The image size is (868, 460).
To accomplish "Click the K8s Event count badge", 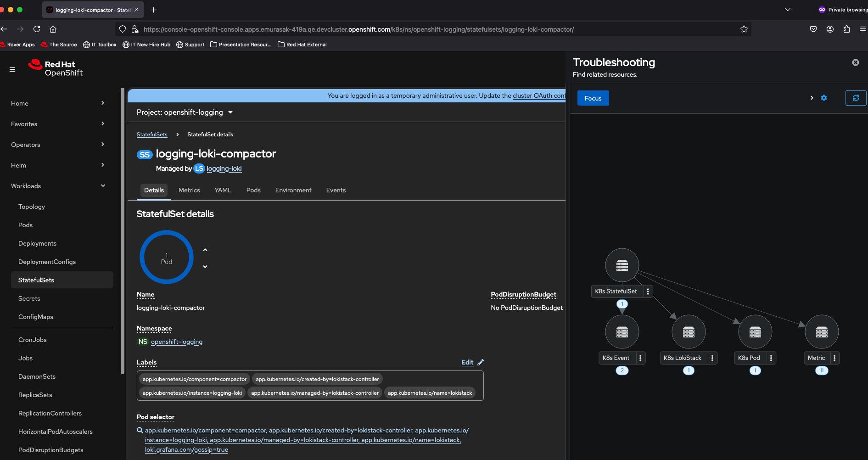I will (622, 370).
